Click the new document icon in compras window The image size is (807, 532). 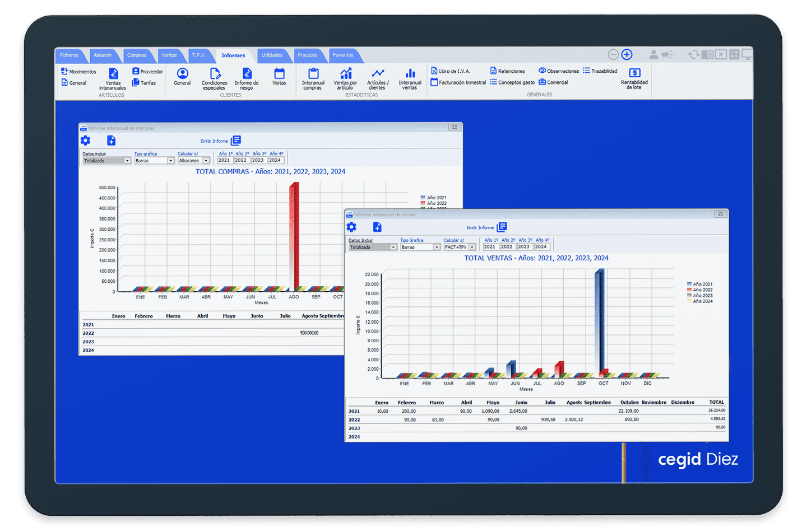tap(111, 141)
